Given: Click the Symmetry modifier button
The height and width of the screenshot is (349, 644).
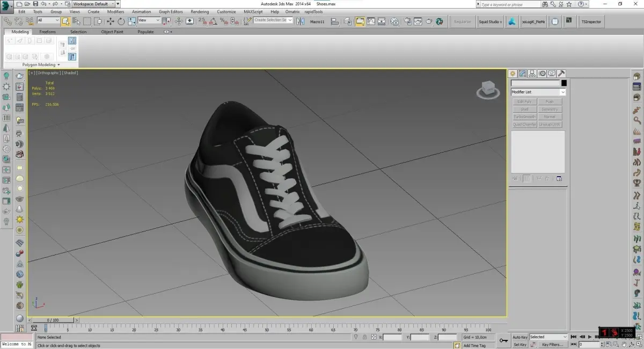Looking at the screenshot, I should pos(550,109).
